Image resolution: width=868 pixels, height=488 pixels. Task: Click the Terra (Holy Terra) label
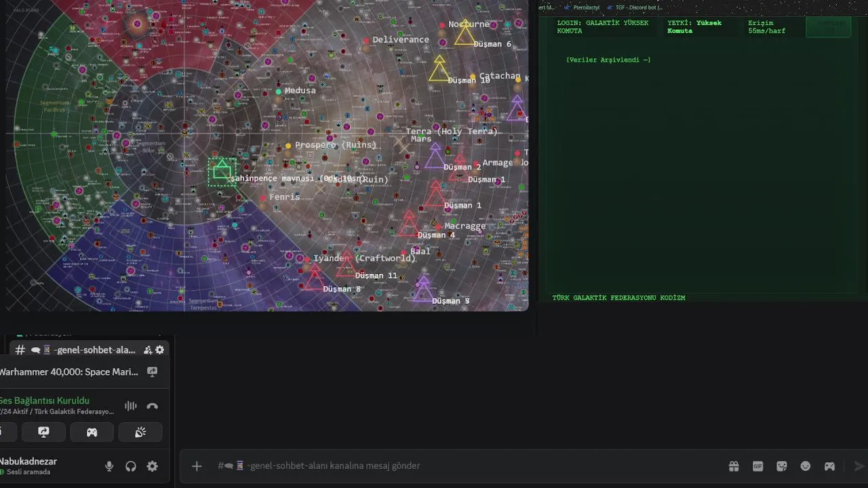pyautogui.click(x=452, y=131)
